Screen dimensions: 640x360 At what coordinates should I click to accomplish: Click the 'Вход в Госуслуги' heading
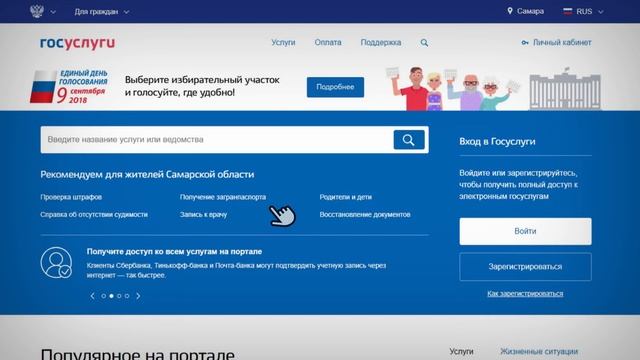[497, 142]
